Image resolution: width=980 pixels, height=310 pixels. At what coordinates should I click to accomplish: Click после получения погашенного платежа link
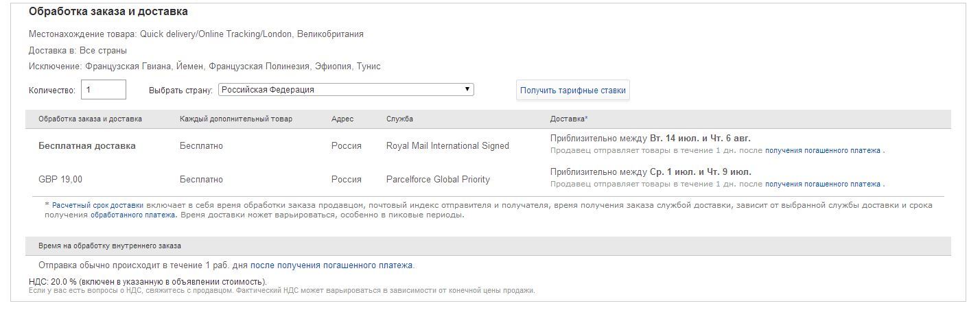click(331, 265)
